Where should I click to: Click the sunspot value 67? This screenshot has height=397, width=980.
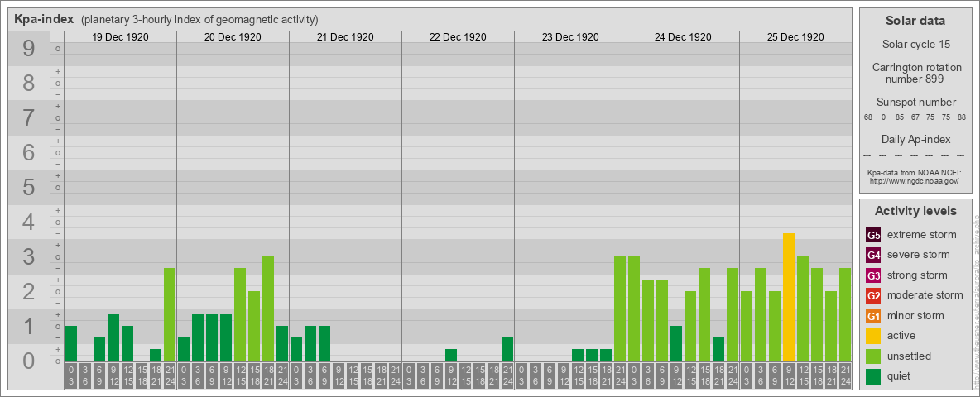click(915, 117)
